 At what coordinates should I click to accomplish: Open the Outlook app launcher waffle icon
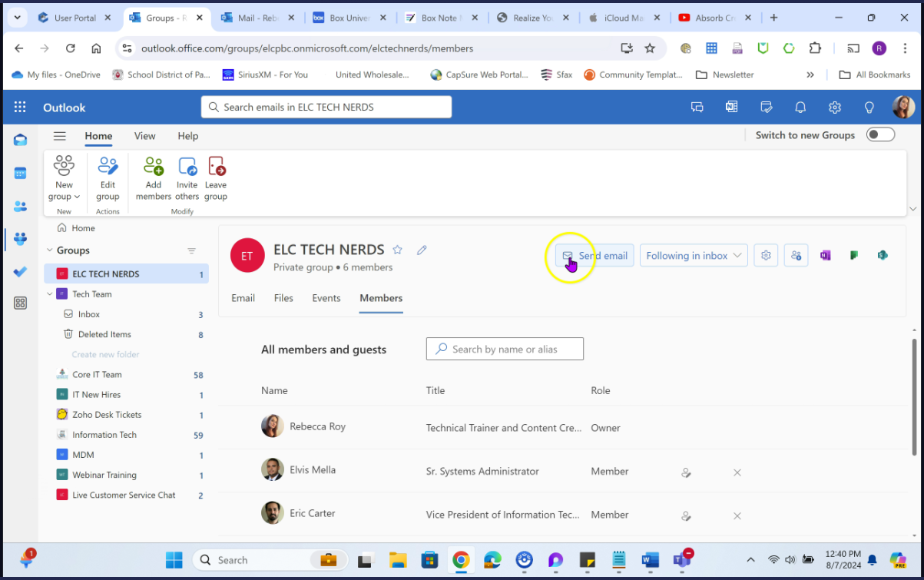click(20, 108)
